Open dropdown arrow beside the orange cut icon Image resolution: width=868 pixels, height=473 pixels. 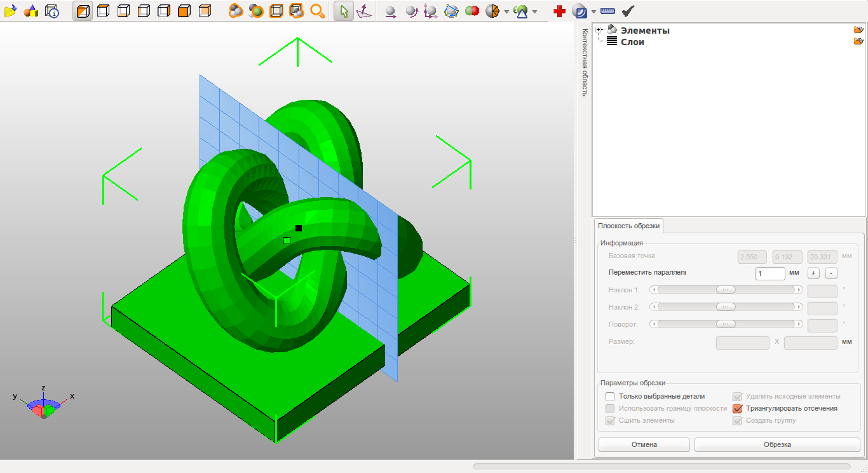click(x=506, y=11)
